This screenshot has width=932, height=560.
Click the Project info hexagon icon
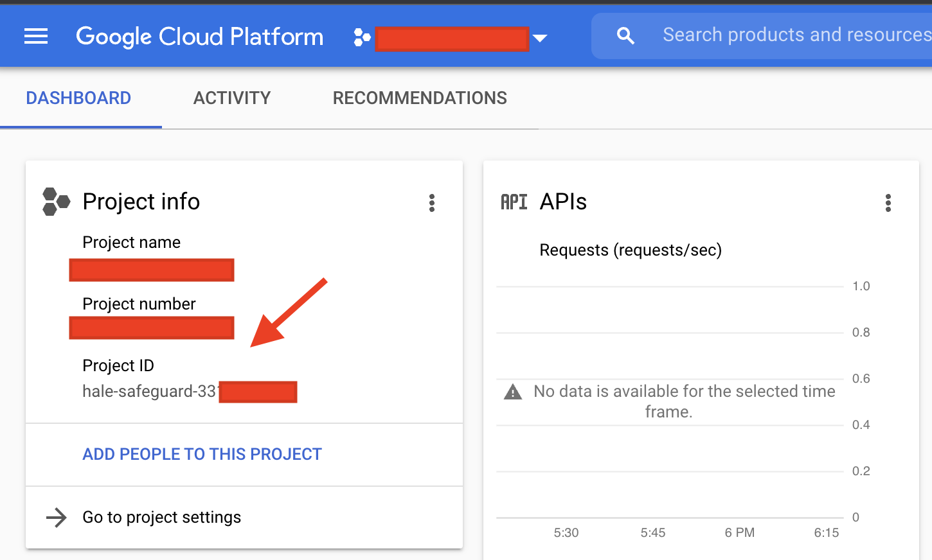pyautogui.click(x=56, y=202)
